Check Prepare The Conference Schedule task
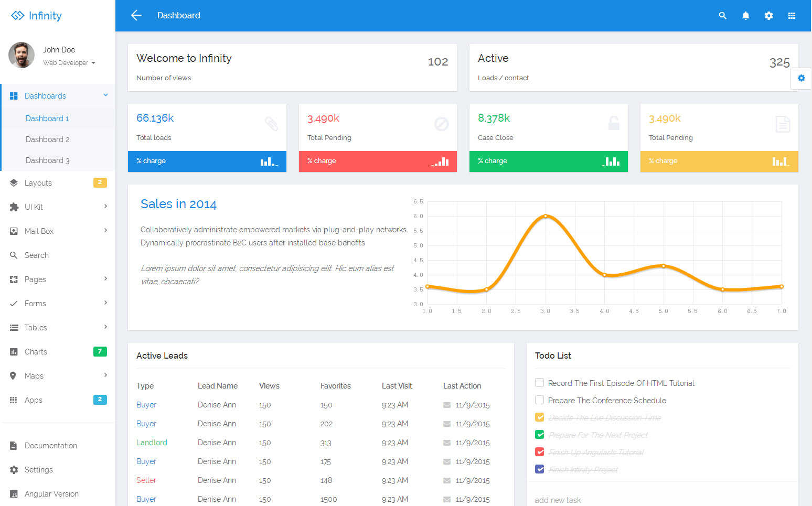Screen dimensions: 812x506 (539, 400)
